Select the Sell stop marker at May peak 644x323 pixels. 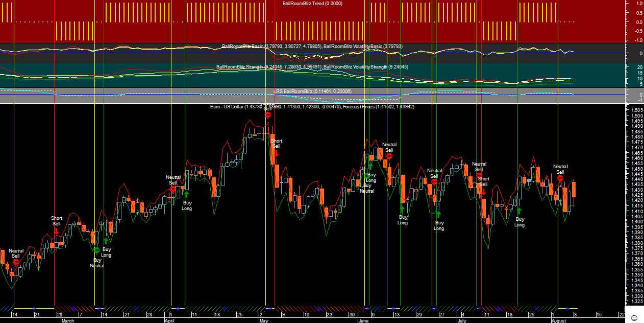click(x=268, y=115)
